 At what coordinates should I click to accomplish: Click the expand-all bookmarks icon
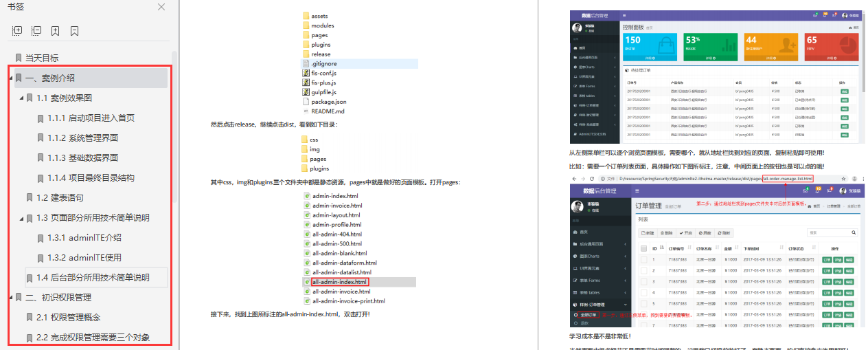[x=17, y=31]
